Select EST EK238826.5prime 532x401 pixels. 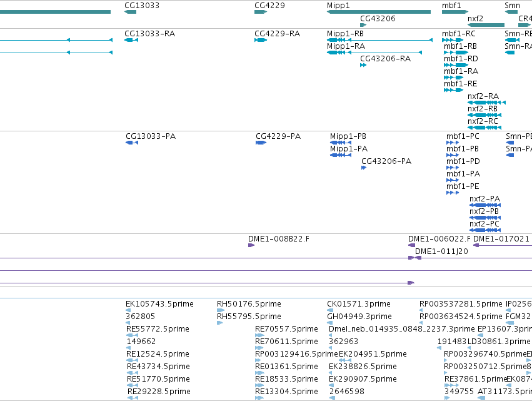(x=363, y=367)
